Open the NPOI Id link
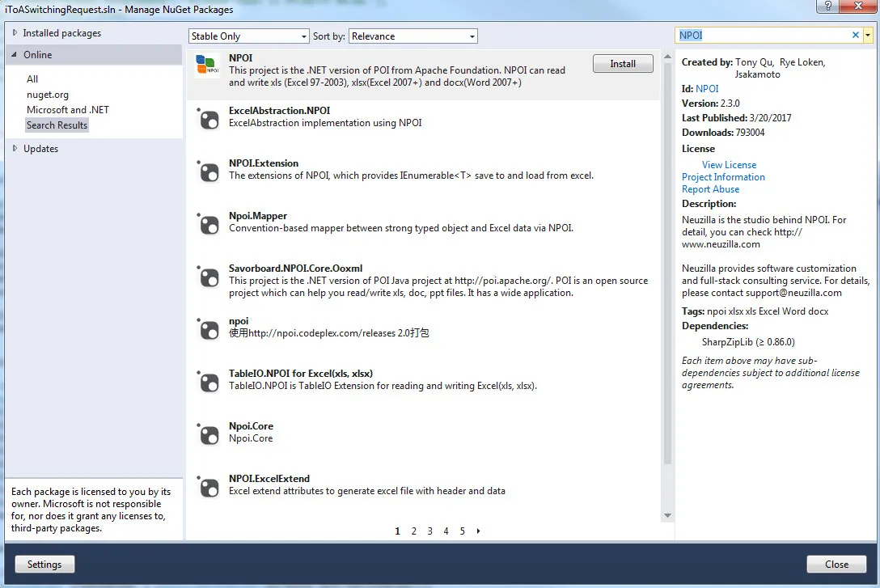 coord(707,89)
